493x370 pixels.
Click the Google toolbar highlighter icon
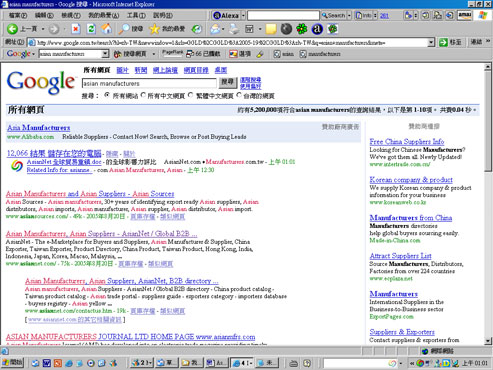pos(260,54)
